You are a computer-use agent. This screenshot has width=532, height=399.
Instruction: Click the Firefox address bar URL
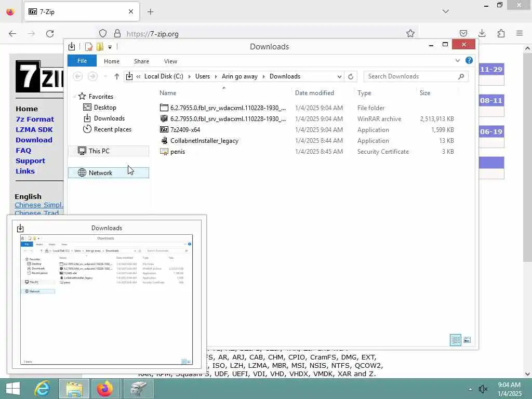point(152,34)
